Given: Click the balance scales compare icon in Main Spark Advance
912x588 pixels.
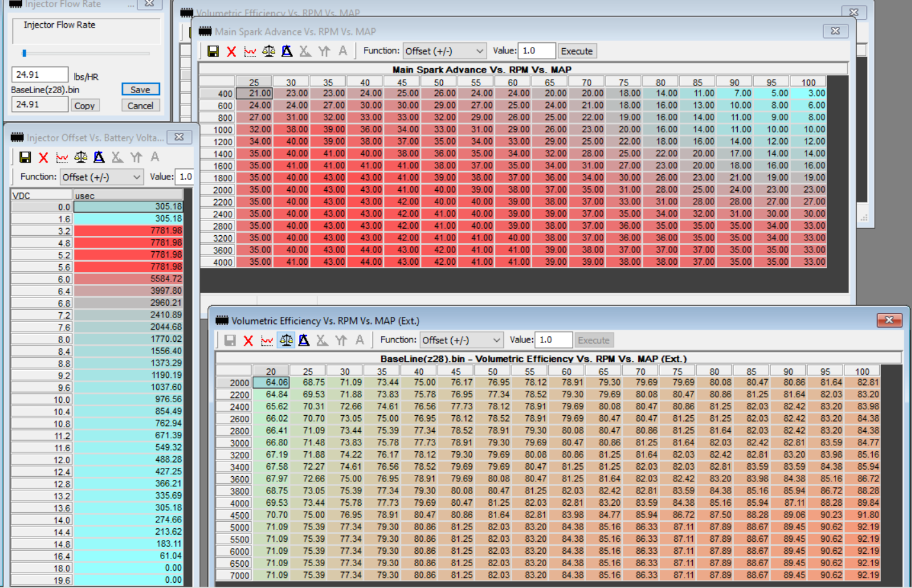Looking at the screenshot, I should click(x=269, y=51).
